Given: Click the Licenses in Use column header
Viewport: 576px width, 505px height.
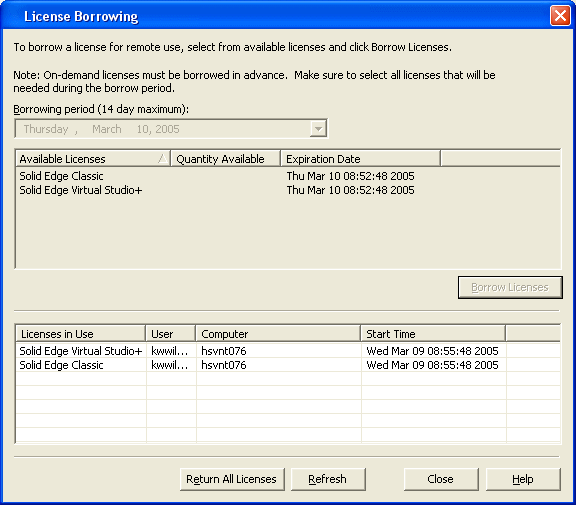Looking at the screenshot, I should click(x=81, y=333).
